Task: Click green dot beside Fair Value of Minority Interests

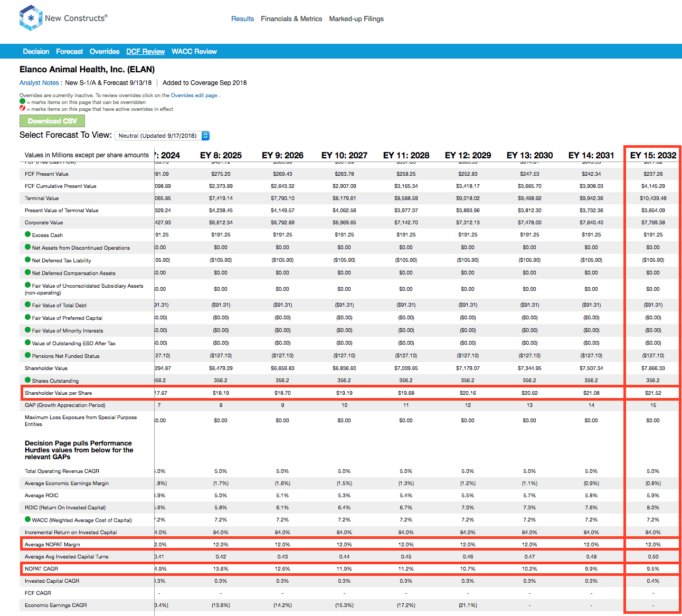Action: [28, 330]
